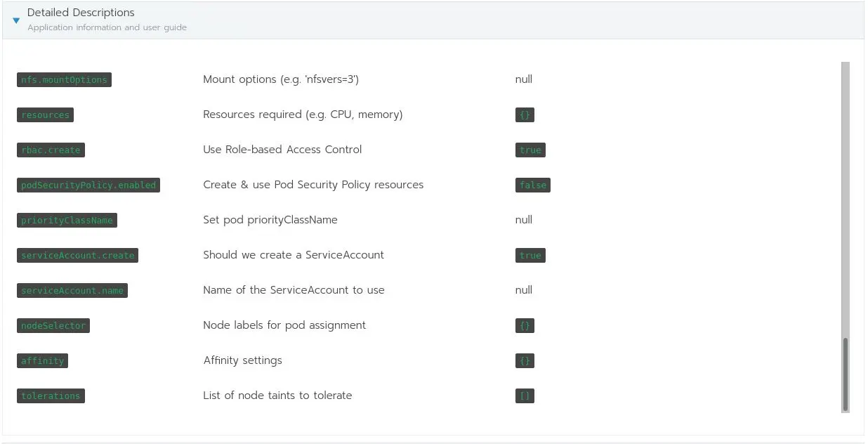This screenshot has height=444, width=868.
Task: Select the serviceAccount.name parameter label
Action: [x=72, y=291]
